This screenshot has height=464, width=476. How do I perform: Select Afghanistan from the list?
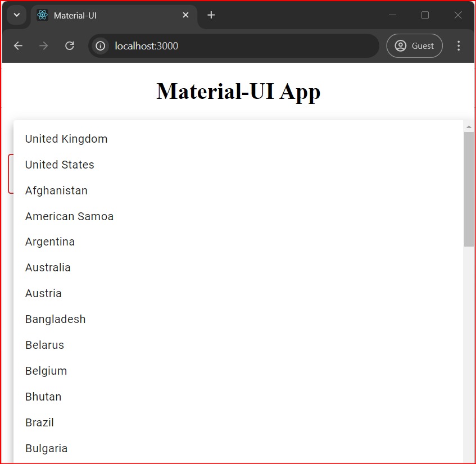[x=56, y=190]
